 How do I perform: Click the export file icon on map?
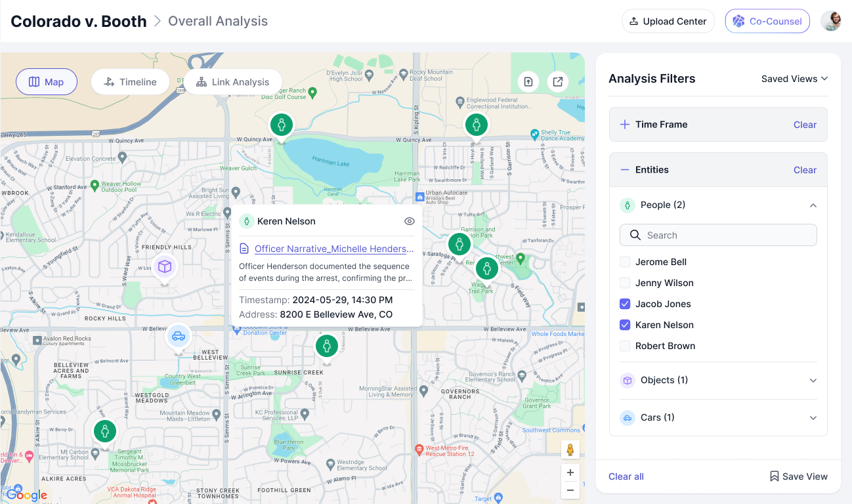coord(528,82)
